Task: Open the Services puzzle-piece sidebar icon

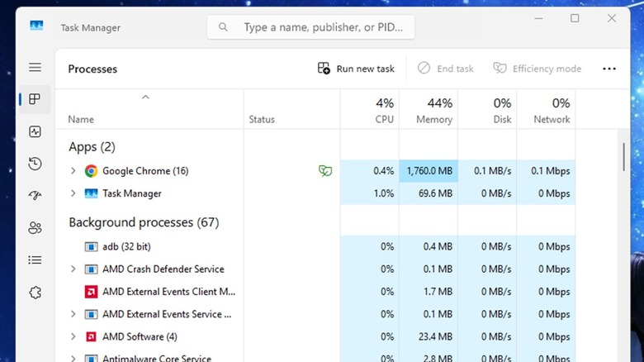Action: 35,293
